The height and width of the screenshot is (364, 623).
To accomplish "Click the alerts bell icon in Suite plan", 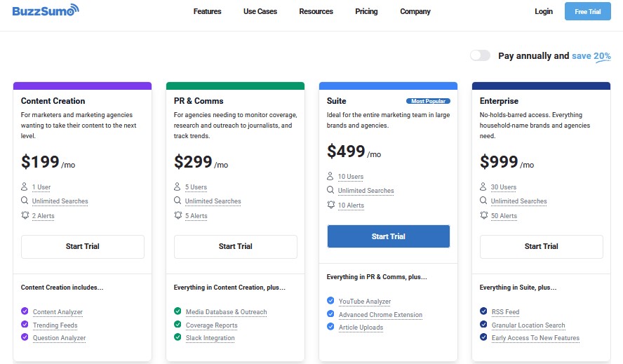I will point(331,205).
